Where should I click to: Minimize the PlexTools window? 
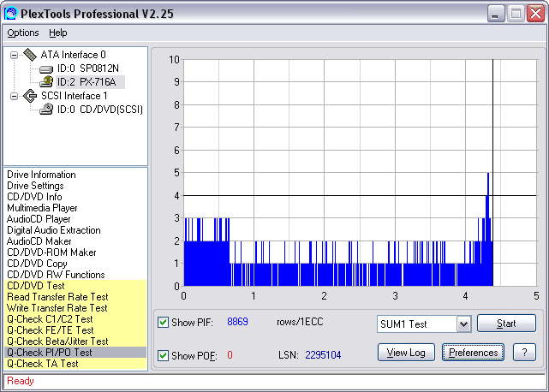point(495,14)
